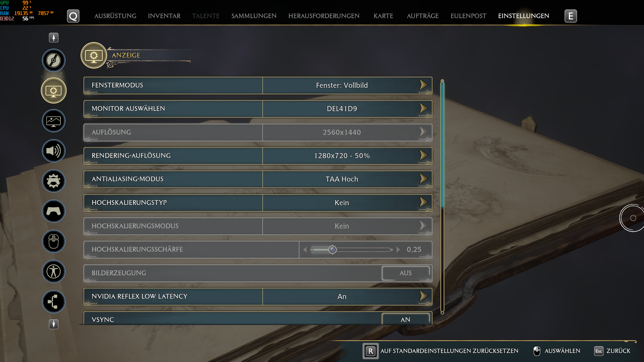
Task: Open the audio settings speaker icon
Action: [x=54, y=151]
